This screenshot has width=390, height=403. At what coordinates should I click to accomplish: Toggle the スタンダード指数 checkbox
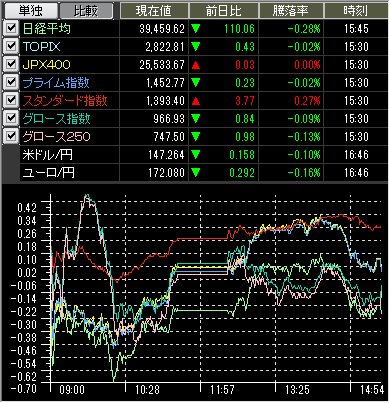click(11, 100)
